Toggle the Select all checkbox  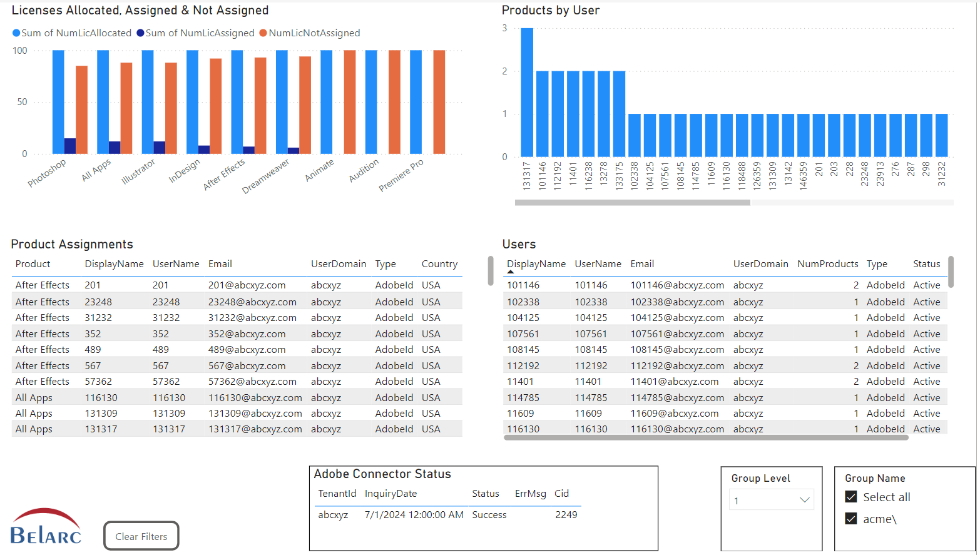point(851,497)
